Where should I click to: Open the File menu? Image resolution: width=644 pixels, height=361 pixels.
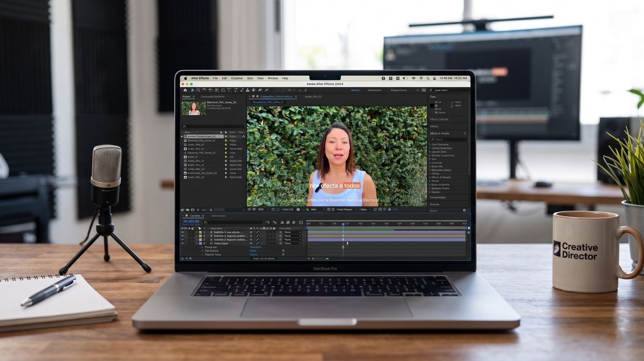coord(215,78)
